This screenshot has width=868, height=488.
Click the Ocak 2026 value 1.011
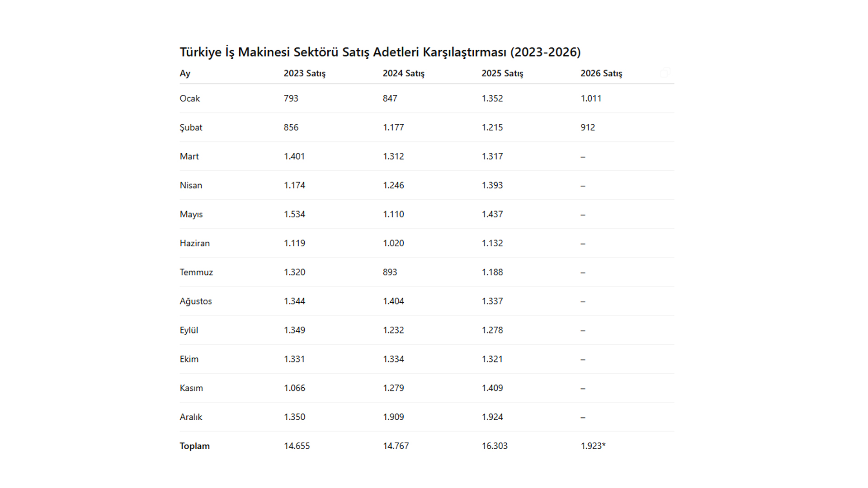[x=591, y=99]
